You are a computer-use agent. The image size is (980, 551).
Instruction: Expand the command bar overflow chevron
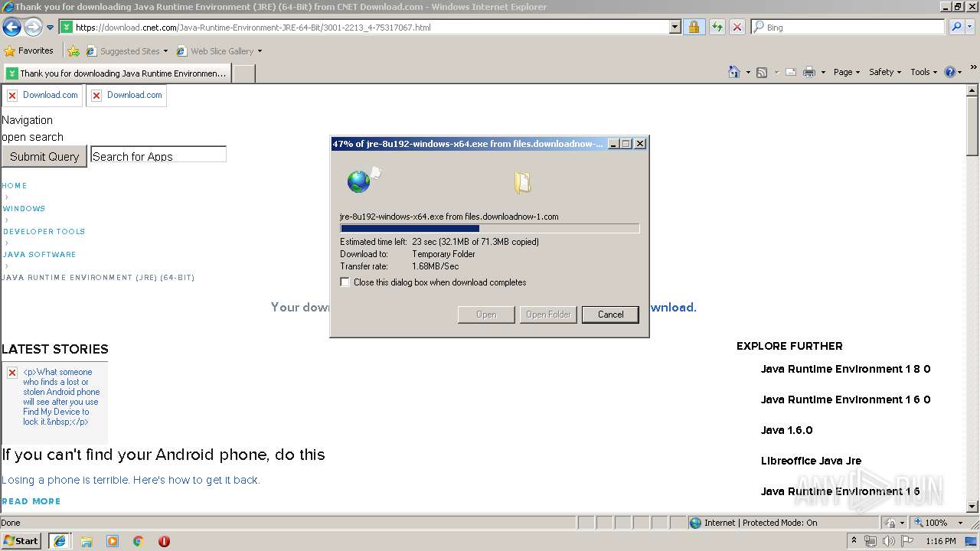point(974,68)
